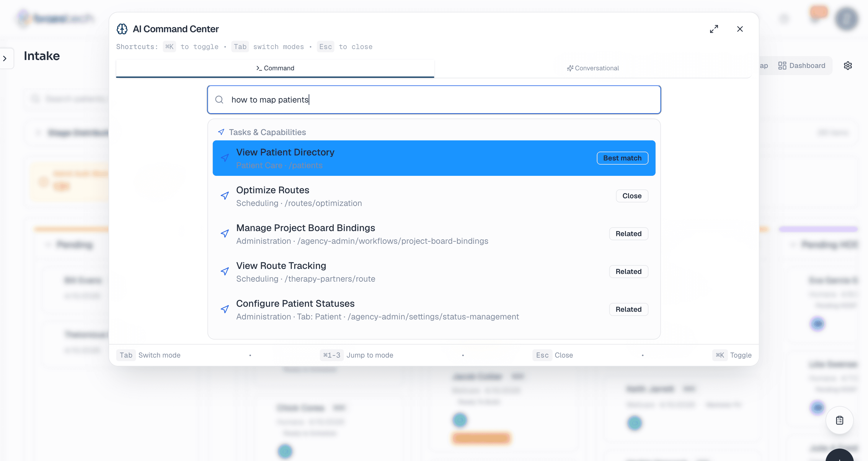Image resolution: width=868 pixels, height=461 pixels.
Task: Click the arrow icon beside View Patient Directory
Action: click(225, 158)
